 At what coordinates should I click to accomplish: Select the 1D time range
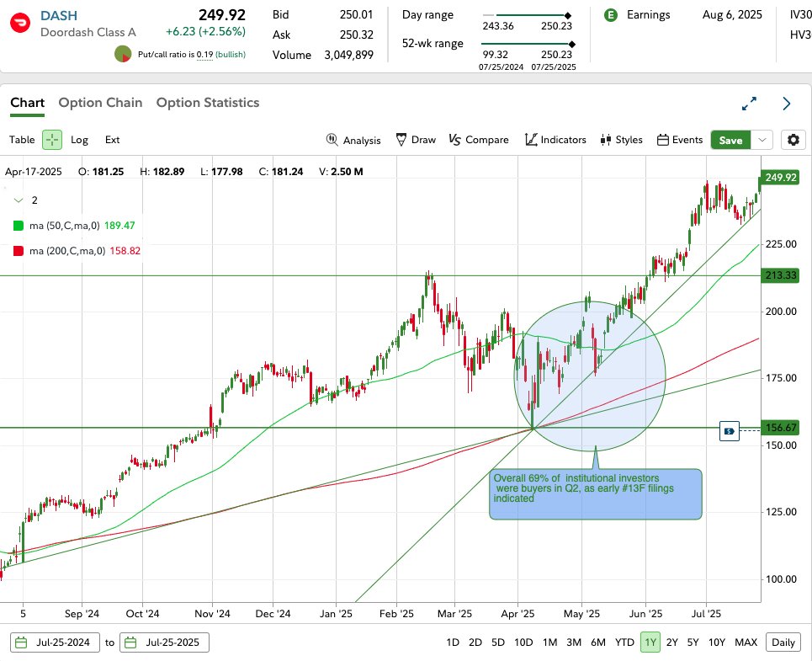click(x=453, y=642)
